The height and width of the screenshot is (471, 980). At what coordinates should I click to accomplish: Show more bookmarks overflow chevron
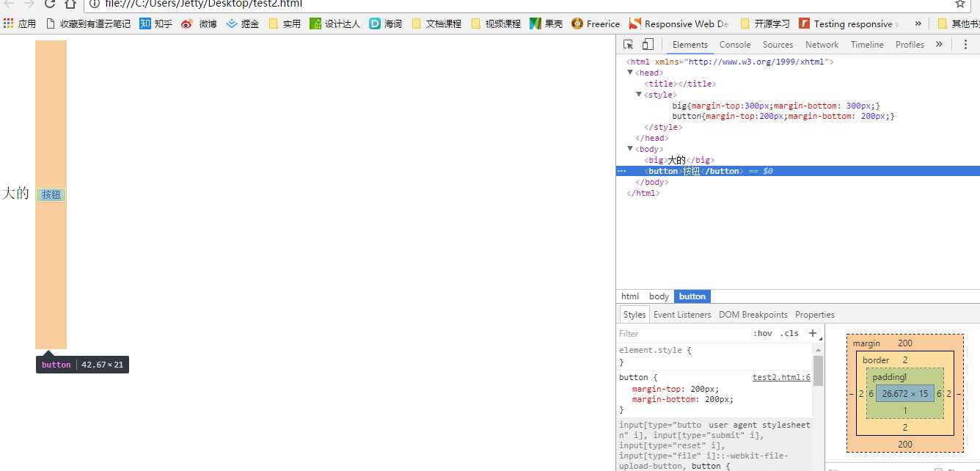918,23
